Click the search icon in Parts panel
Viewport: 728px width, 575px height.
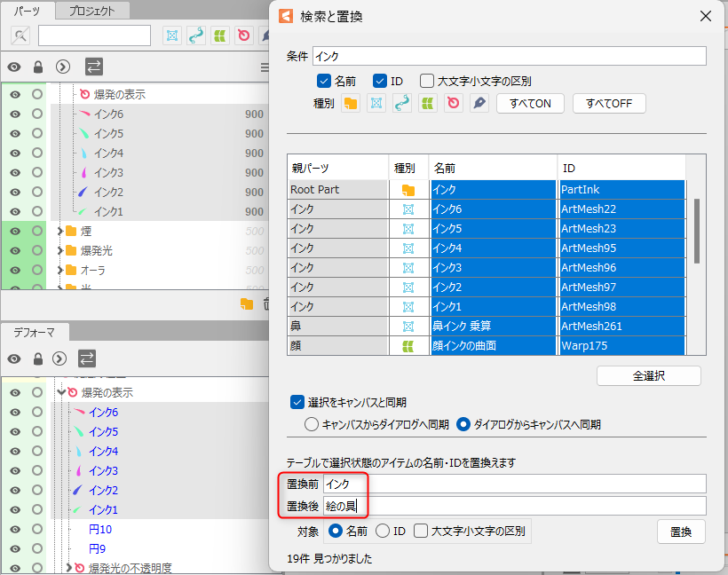pos(20,35)
